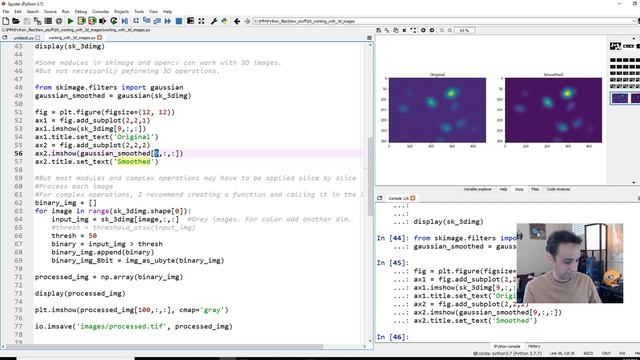The height and width of the screenshot is (360, 640).
Task: Start debugging the file
Action: 125,21
